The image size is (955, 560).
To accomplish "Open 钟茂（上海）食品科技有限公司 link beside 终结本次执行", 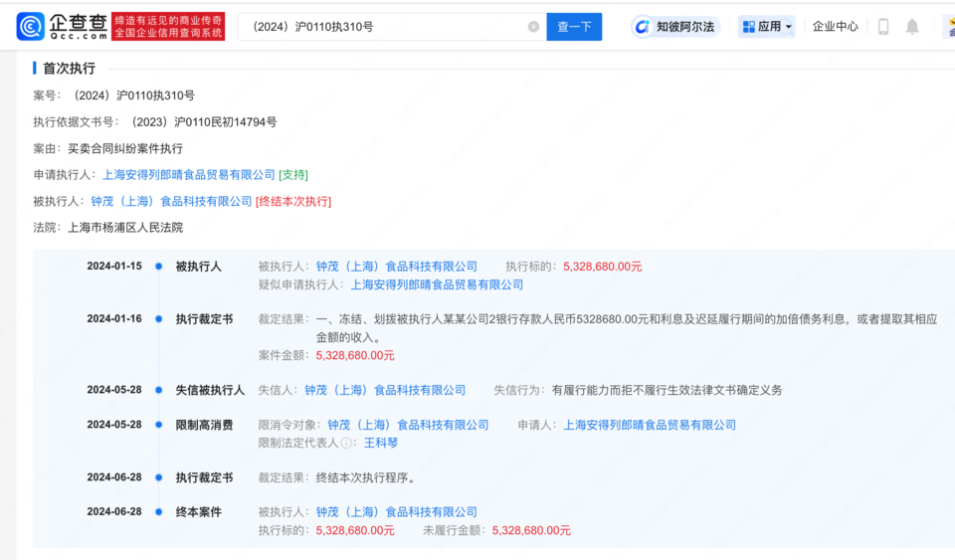I will click(171, 202).
